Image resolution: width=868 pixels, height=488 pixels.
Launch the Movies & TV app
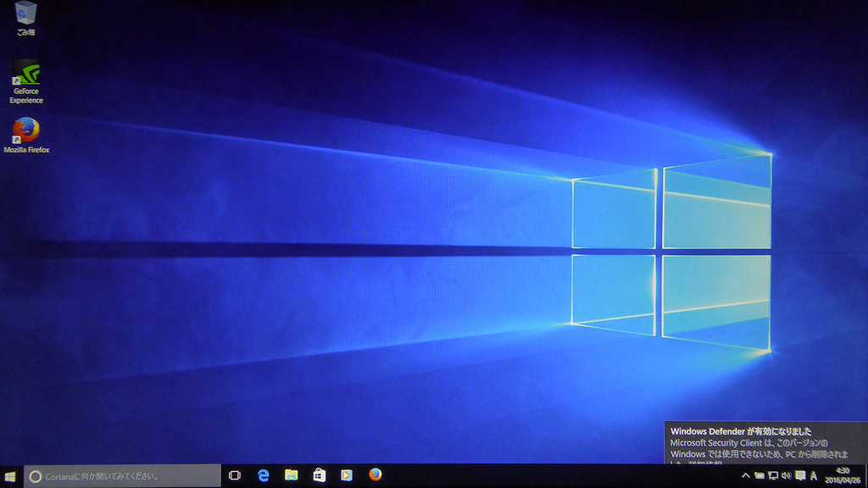tap(346, 475)
